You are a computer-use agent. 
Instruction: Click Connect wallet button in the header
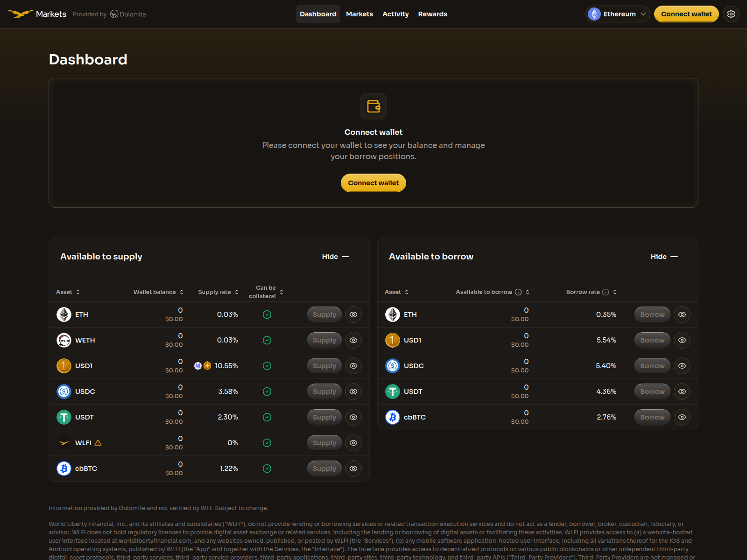[686, 14]
